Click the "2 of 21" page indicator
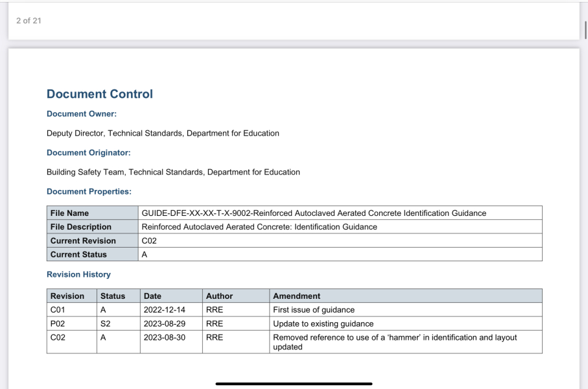Viewport: 588px width, 389px height. (x=29, y=21)
